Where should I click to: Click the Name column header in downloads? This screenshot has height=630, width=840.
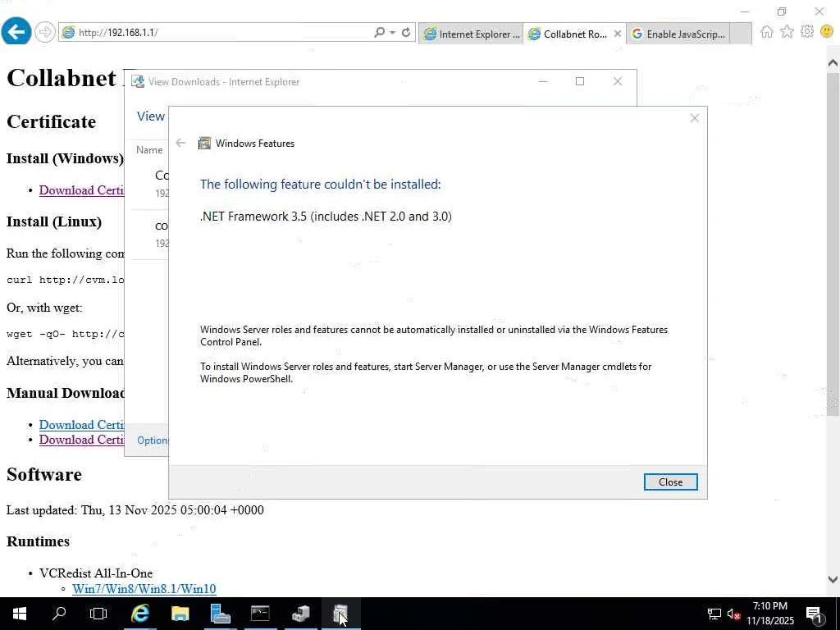149,150
